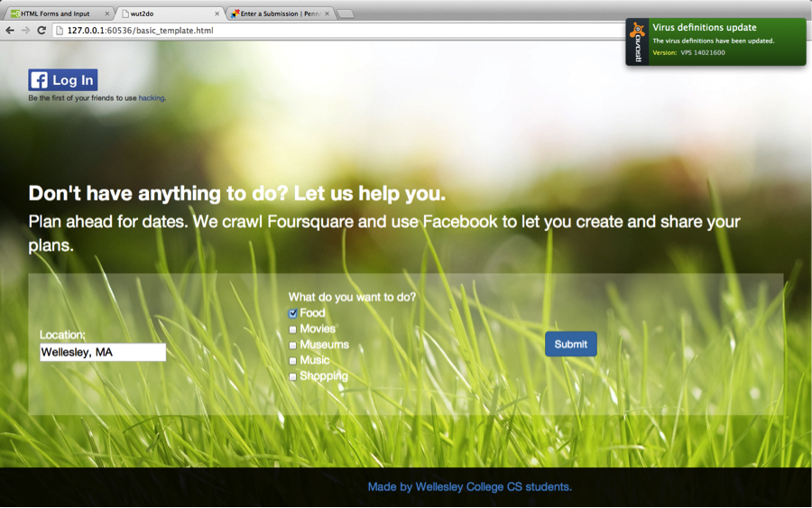Open a new tab with the tab button
The height and width of the screenshot is (508, 812).
tap(346, 14)
